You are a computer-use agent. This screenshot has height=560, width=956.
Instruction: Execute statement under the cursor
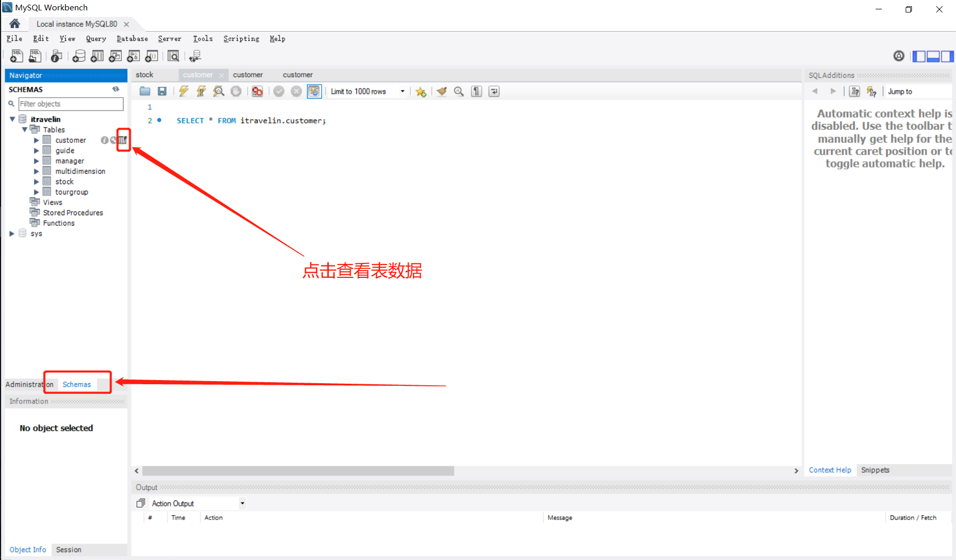pos(201,91)
